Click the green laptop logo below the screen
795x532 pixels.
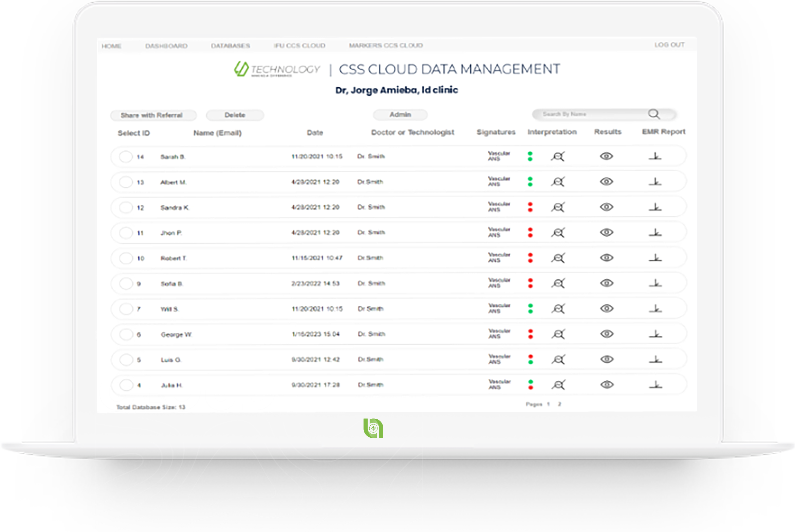pyautogui.click(x=373, y=428)
